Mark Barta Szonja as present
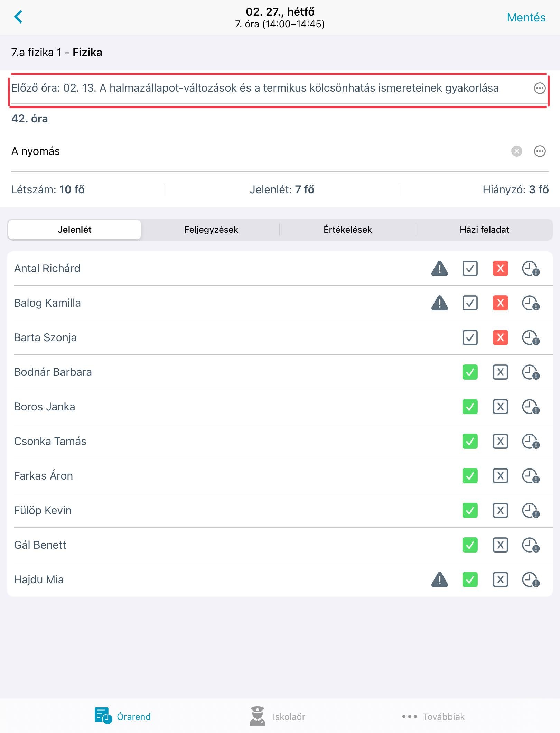This screenshot has height=733, width=560. [470, 337]
